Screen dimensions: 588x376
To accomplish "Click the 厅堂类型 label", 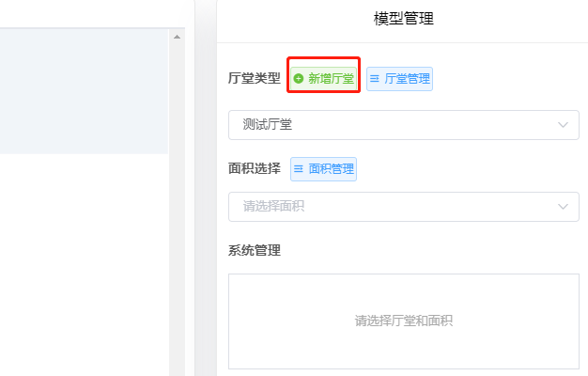I will tap(254, 79).
